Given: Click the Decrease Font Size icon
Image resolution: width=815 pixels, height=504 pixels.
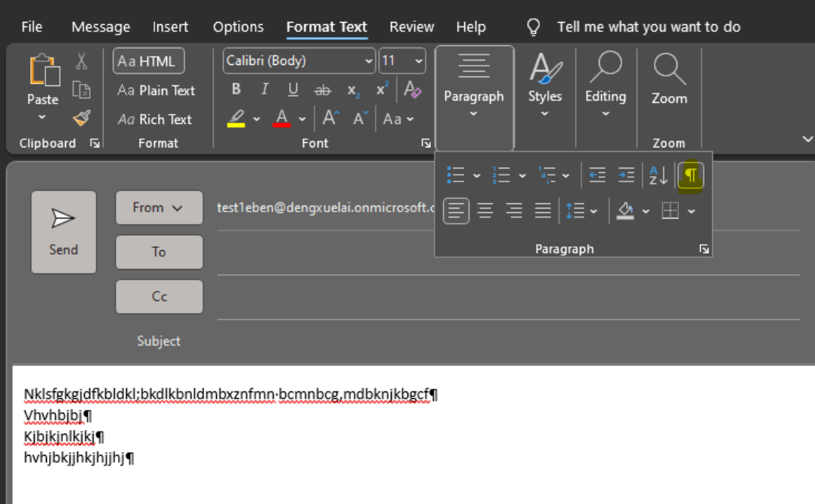Looking at the screenshot, I should 360,118.
